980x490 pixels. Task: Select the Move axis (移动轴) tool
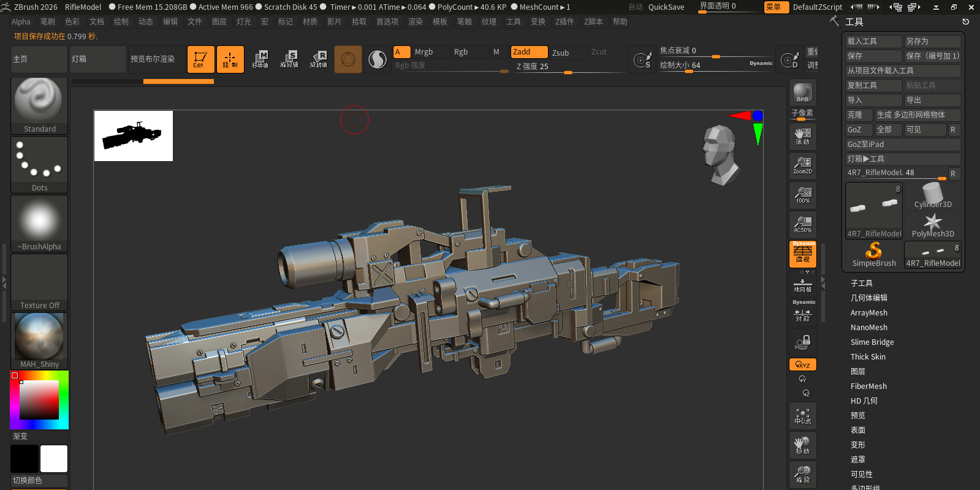tap(260, 59)
